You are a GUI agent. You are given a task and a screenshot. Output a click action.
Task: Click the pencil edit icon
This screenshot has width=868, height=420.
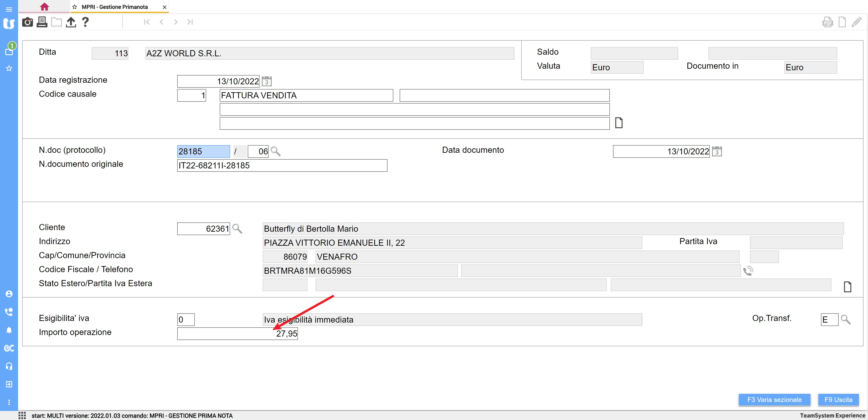856,22
